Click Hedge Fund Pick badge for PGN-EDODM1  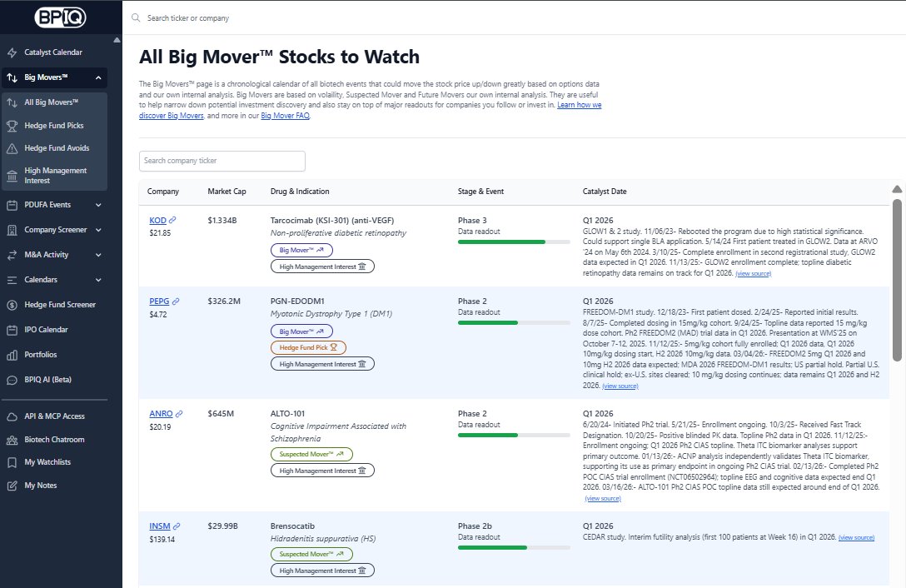[309, 347]
